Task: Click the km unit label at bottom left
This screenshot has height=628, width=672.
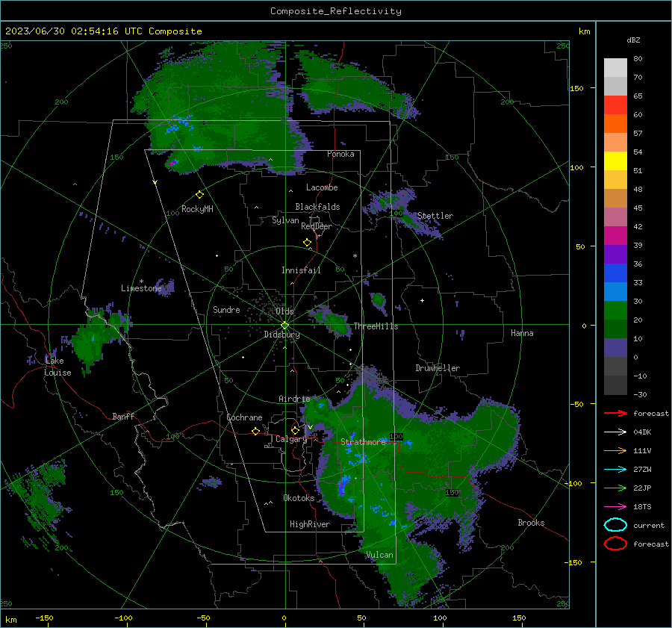Action: (11, 620)
